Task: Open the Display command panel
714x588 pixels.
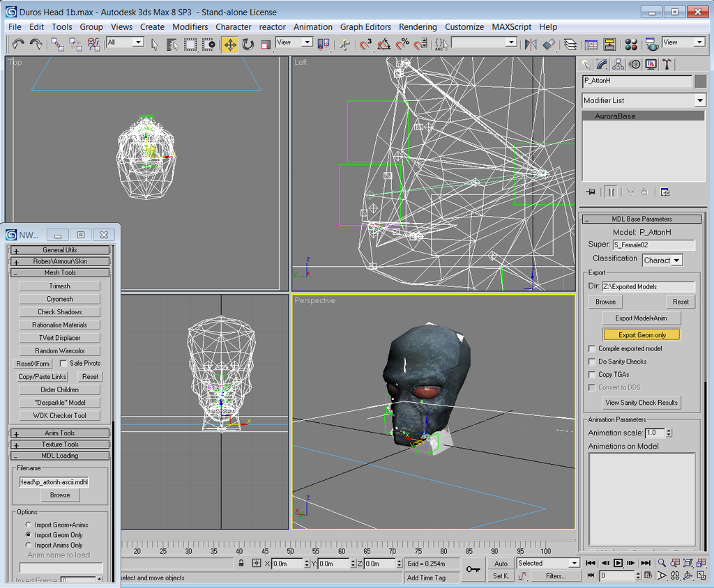Action: 651,64
